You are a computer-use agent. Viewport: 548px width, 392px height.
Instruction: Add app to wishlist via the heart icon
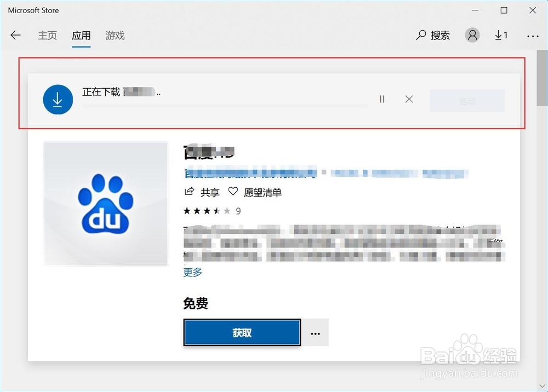point(233,192)
